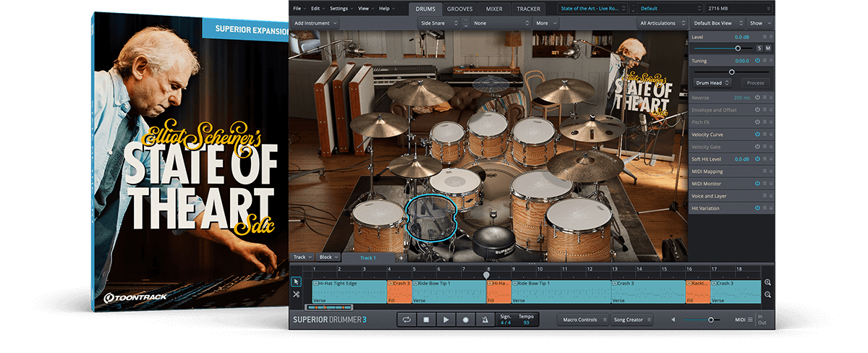Image resolution: width=868 pixels, height=353 pixels.
Task: Expand the Drum Head selector
Action: [712, 83]
